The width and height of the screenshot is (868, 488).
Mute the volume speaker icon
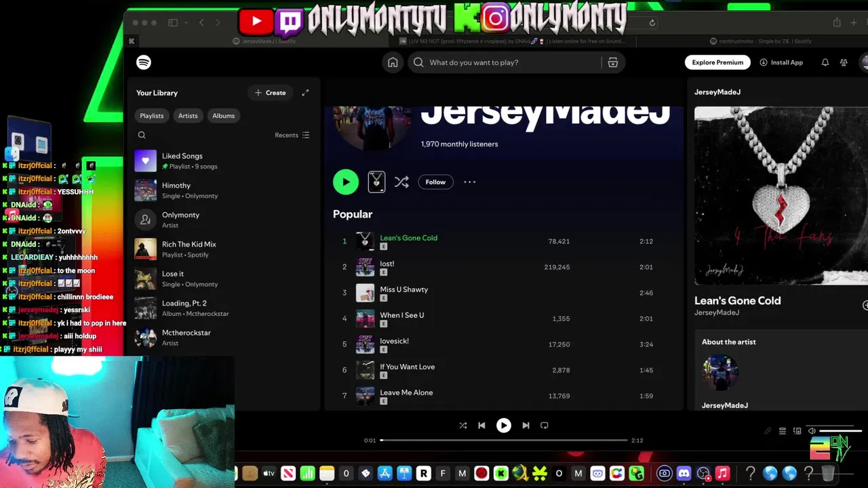coord(812,431)
